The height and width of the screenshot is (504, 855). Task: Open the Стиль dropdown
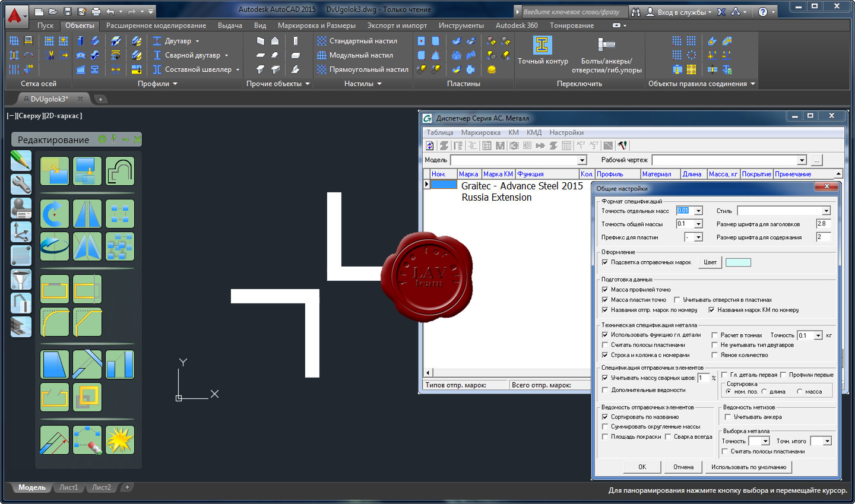[826, 211]
